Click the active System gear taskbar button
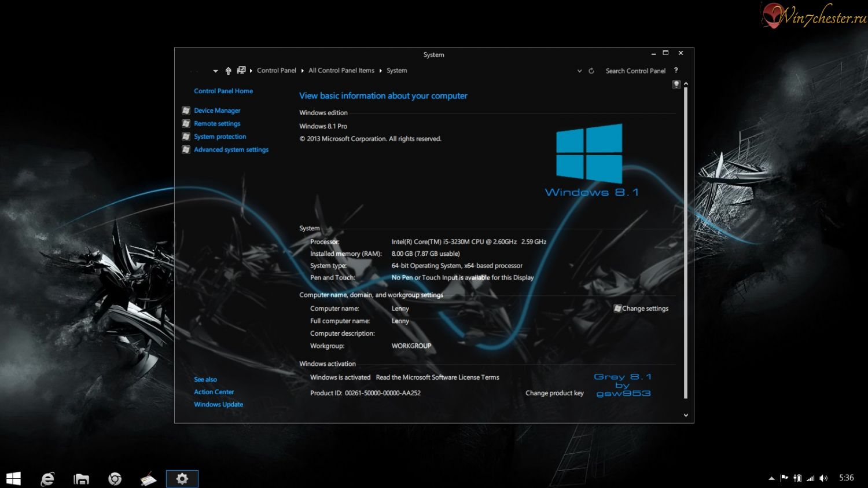 [182, 479]
